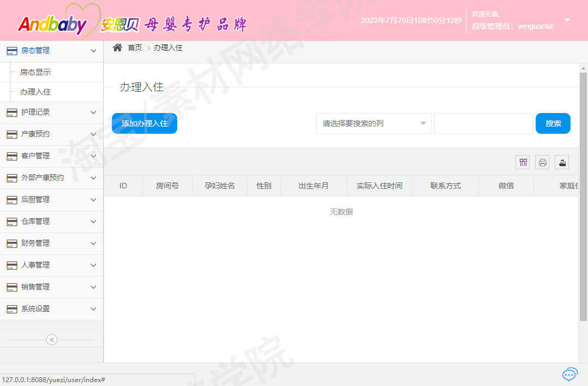Click the 后厨管理 card icon
The width and height of the screenshot is (588, 386).
point(12,200)
